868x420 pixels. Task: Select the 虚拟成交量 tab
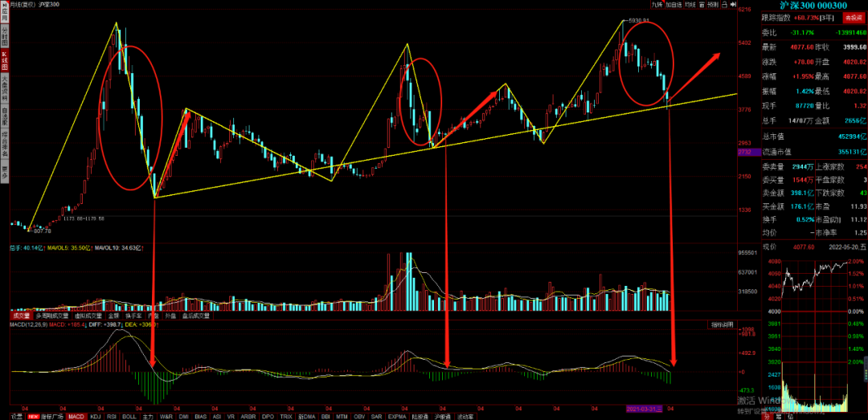click(x=88, y=316)
